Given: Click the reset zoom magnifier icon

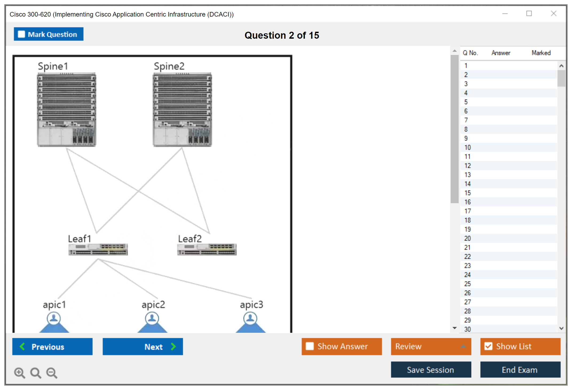Looking at the screenshot, I should [x=36, y=373].
